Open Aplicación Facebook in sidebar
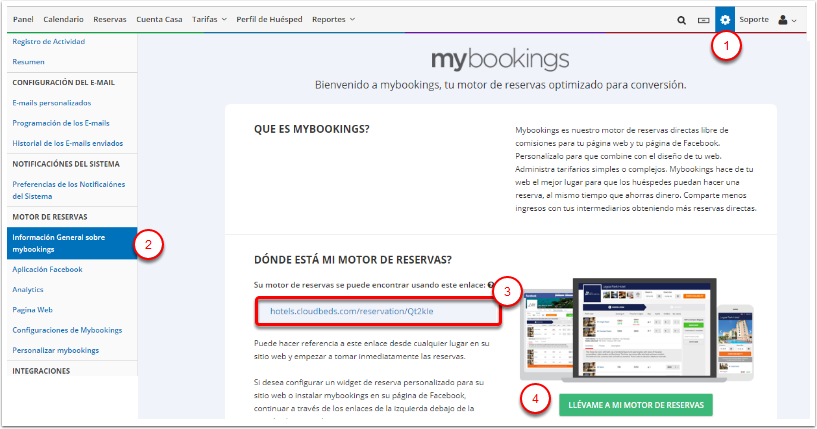The width and height of the screenshot is (817, 429). tap(47, 269)
